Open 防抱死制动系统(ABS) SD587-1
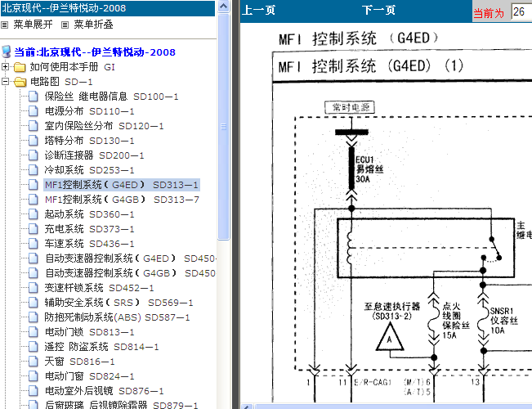 pyautogui.click(x=117, y=317)
